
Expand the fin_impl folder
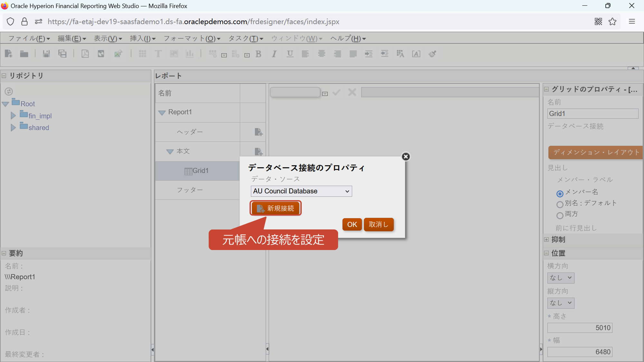point(13,116)
